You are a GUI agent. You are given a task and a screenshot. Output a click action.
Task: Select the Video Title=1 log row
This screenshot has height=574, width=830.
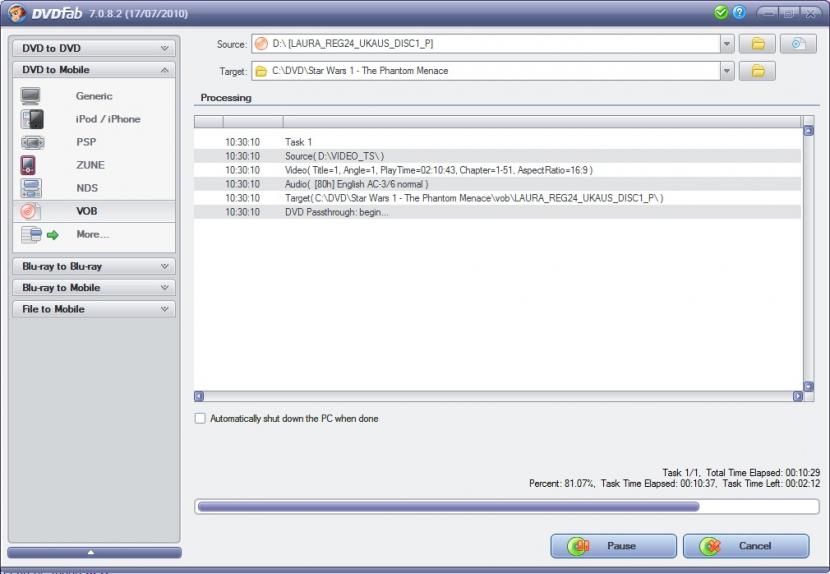[x=498, y=170]
